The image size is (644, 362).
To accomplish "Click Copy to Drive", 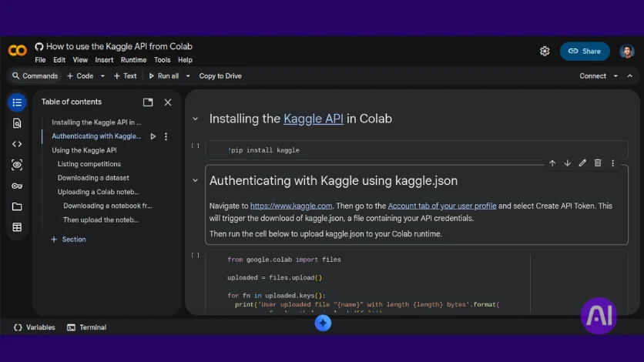I will (x=220, y=76).
